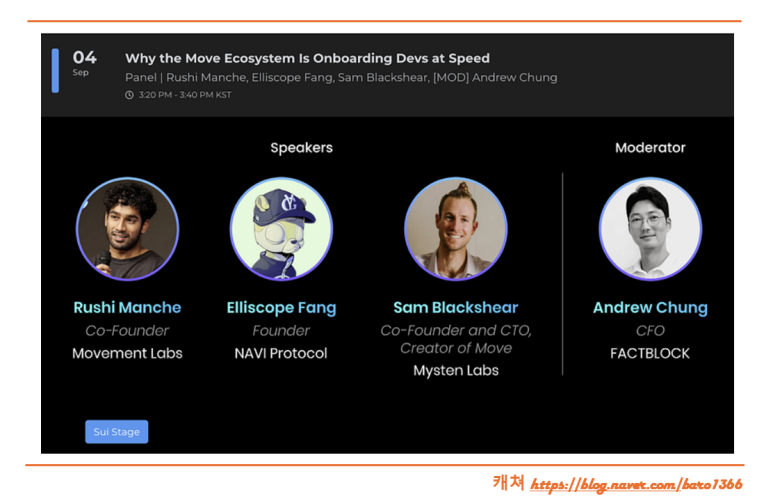This screenshot has width=773, height=501.
Task: Click Andrew Chung's moderator photo
Action: pyautogui.click(x=650, y=229)
